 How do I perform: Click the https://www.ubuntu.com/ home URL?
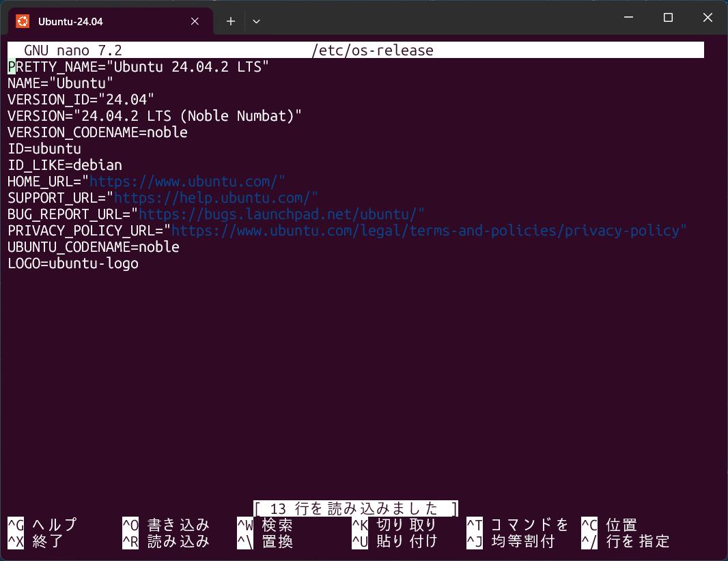(x=184, y=182)
